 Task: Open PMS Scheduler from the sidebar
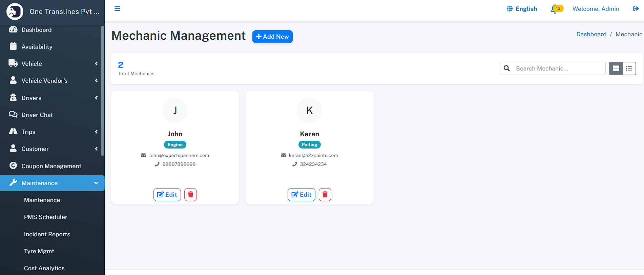click(46, 217)
